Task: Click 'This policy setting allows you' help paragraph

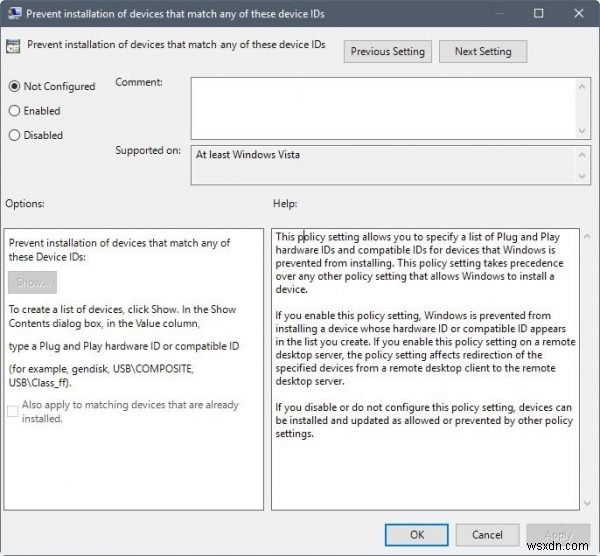Action: tap(419, 263)
